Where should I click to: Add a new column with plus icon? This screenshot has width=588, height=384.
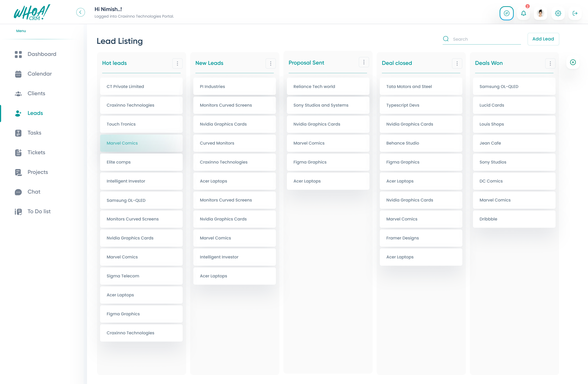pyautogui.click(x=573, y=62)
